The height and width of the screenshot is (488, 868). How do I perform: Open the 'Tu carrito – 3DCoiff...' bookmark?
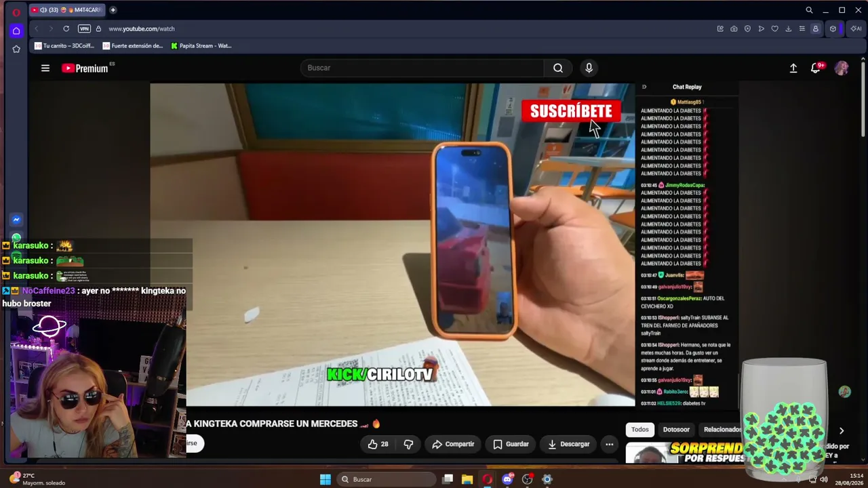pos(64,46)
